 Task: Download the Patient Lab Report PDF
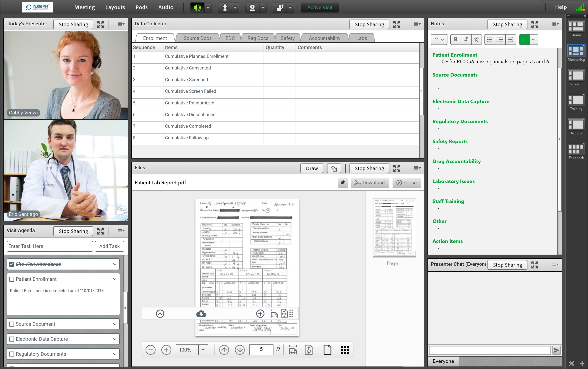[x=369, y=183]
